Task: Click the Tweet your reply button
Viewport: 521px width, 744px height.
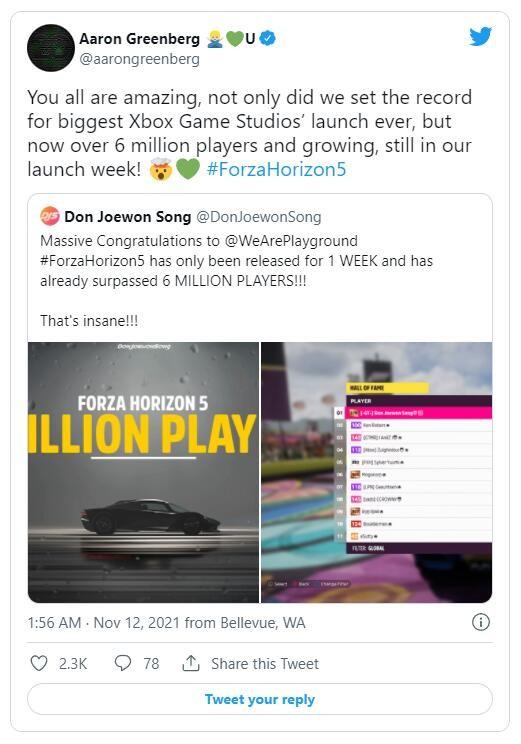Action: (260, 699)
